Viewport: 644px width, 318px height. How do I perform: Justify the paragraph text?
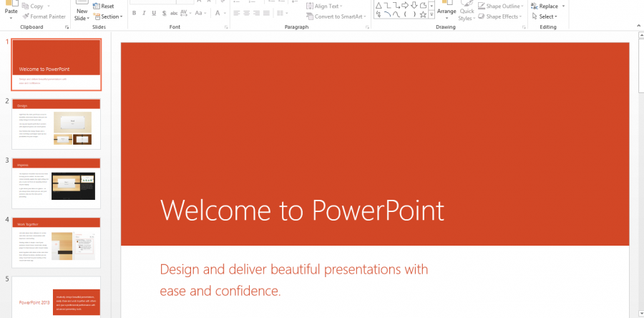(x=268, y=14)
